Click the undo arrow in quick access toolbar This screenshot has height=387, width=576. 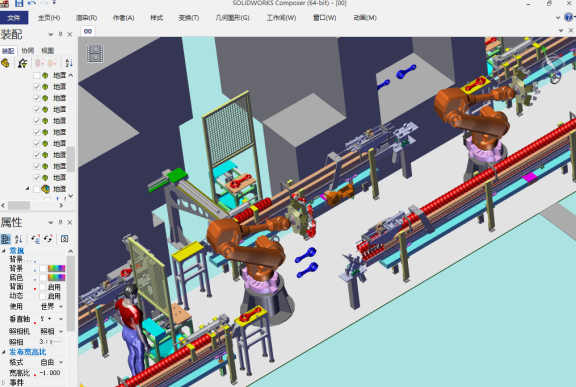(32, 3)
